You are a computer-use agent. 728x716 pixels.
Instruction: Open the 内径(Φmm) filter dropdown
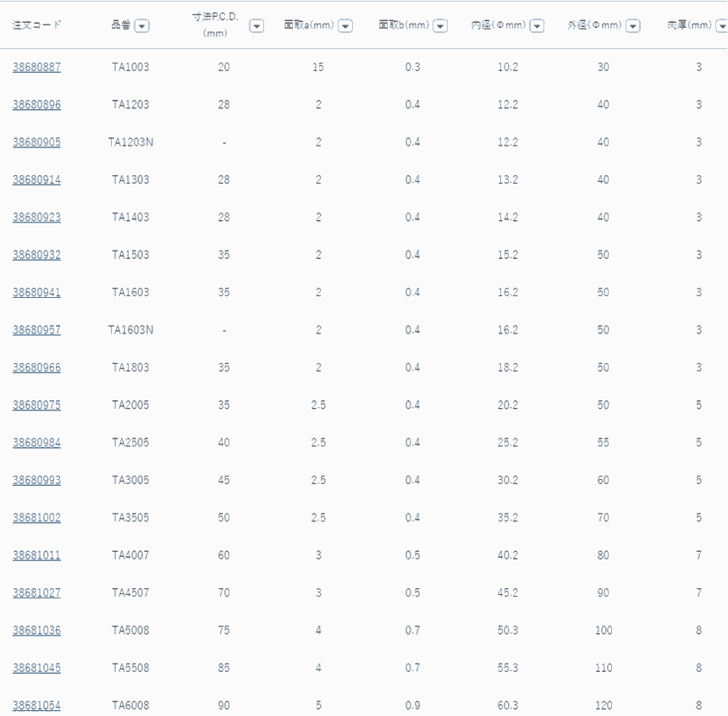tap(537, 26)
